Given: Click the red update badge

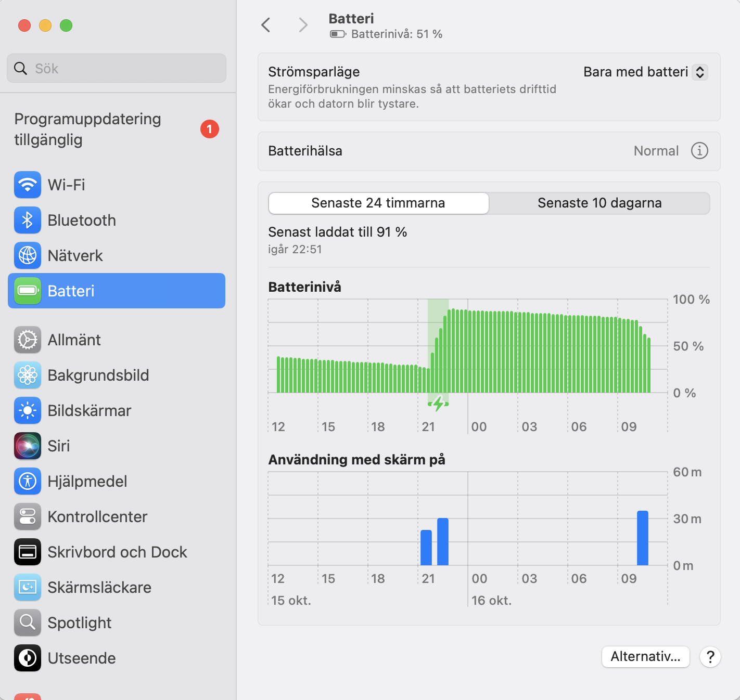Looking at the screenshot, I should (x=210, y=129).
